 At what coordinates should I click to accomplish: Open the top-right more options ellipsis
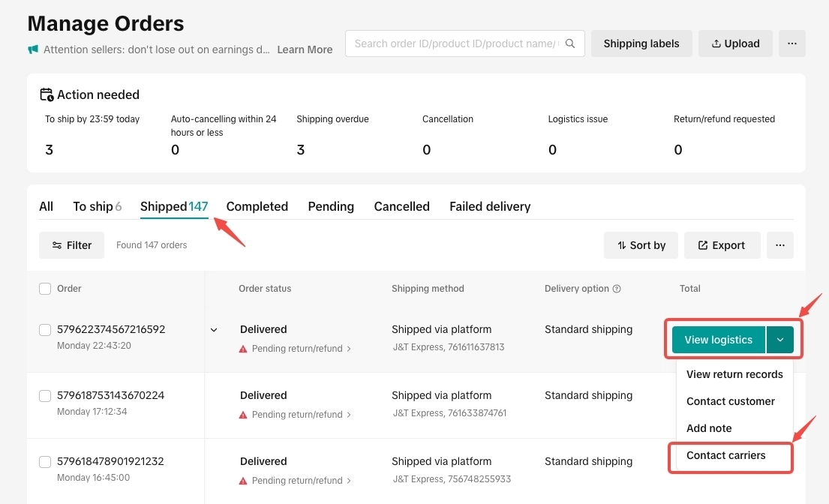tap(791, 43)
